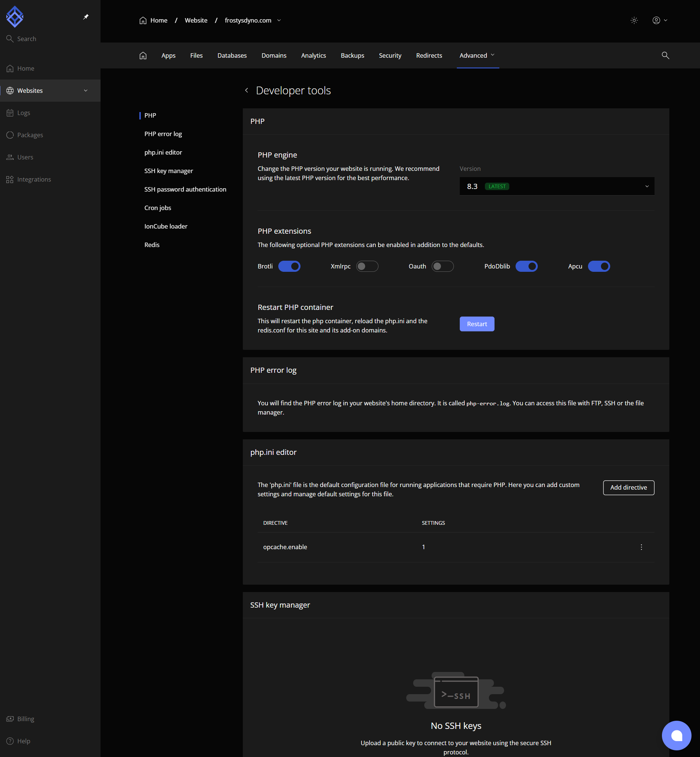Switch to the Backups tab
The height and width of the screenshot is (757, 700).
pos(352,55)
